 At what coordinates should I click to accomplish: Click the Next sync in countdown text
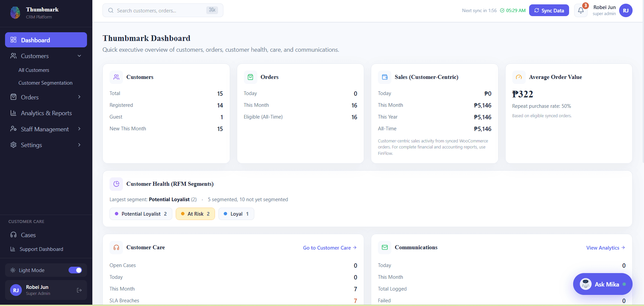[479, 10]
